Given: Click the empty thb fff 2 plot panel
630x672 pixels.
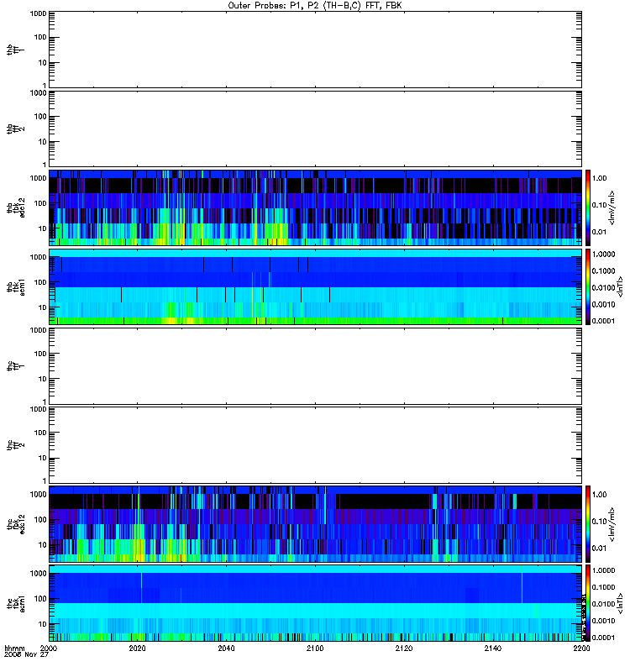Looking at the screenshot, I should coord(316,129).
